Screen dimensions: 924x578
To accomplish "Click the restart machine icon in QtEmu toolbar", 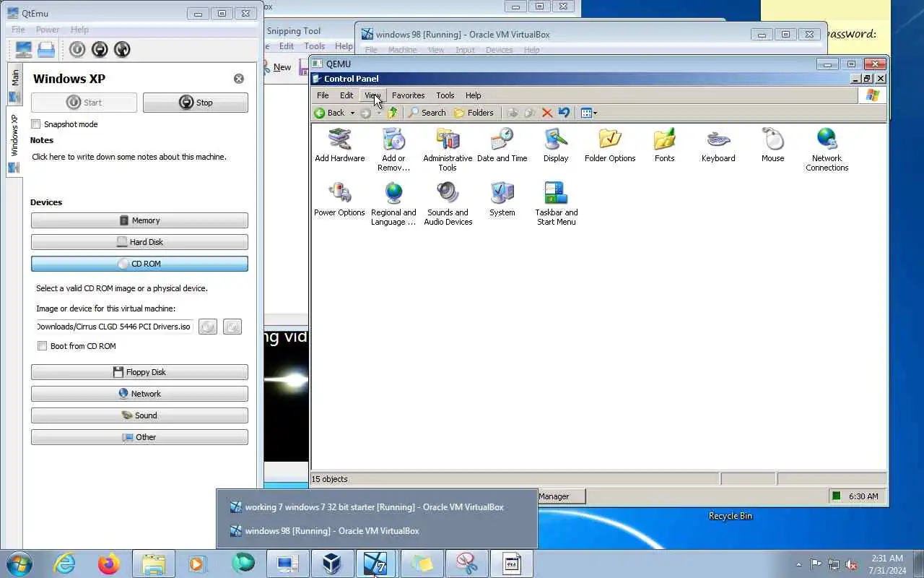I will point(122,49).
